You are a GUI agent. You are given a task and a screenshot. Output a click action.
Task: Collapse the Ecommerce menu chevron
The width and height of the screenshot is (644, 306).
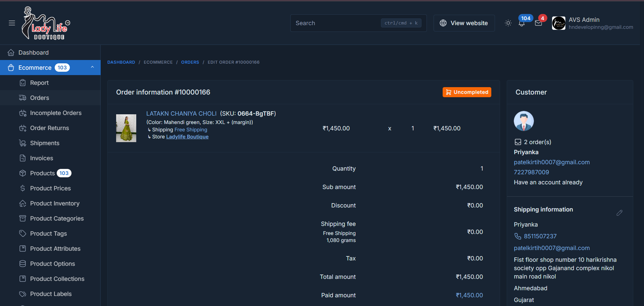click(x=92, y=67)
